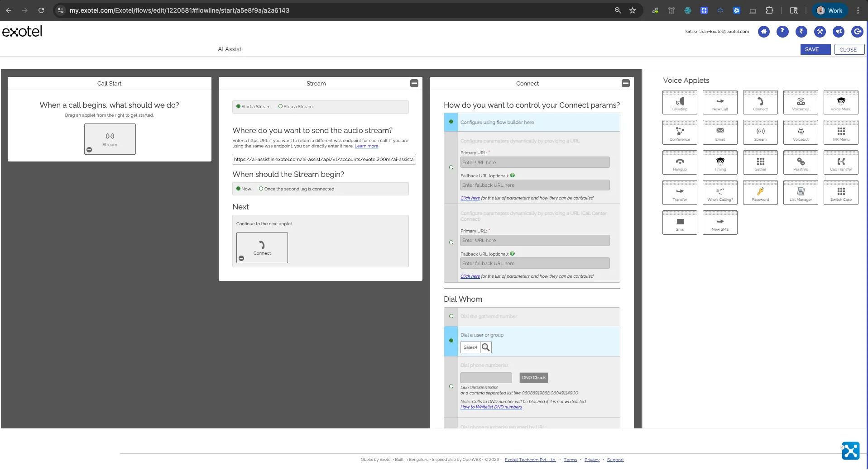Choose the List Manager applet
The image size is (868, 470).
coord(801,193)
